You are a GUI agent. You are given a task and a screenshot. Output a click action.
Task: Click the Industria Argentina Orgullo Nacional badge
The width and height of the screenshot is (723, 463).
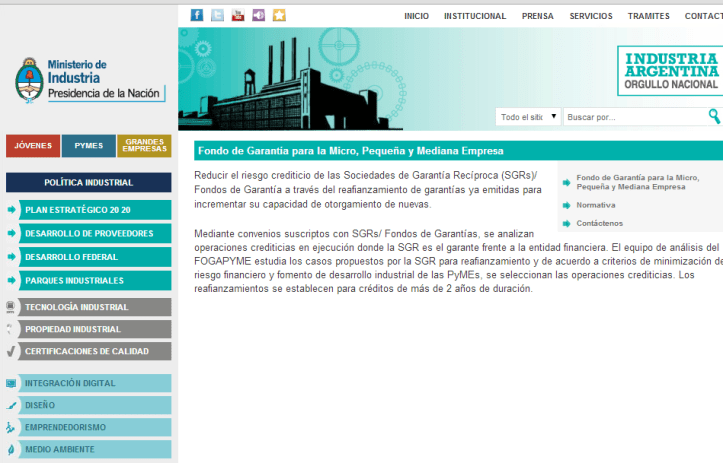pyautogui.click(x=669, y=70)
